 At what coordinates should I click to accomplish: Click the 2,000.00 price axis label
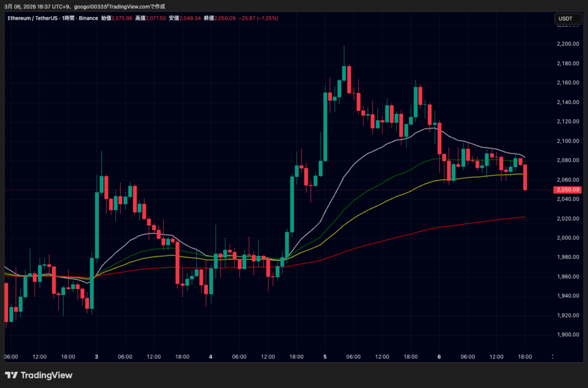pos(567,238)
